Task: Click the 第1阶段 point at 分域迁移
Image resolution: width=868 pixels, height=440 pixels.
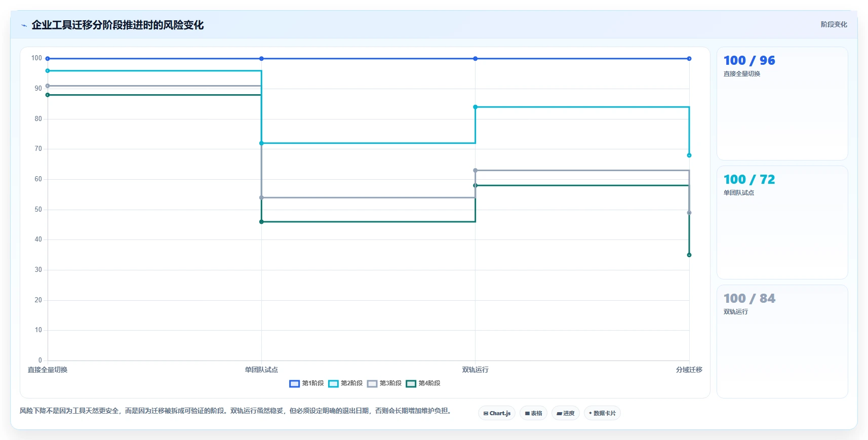Action: 689,59
